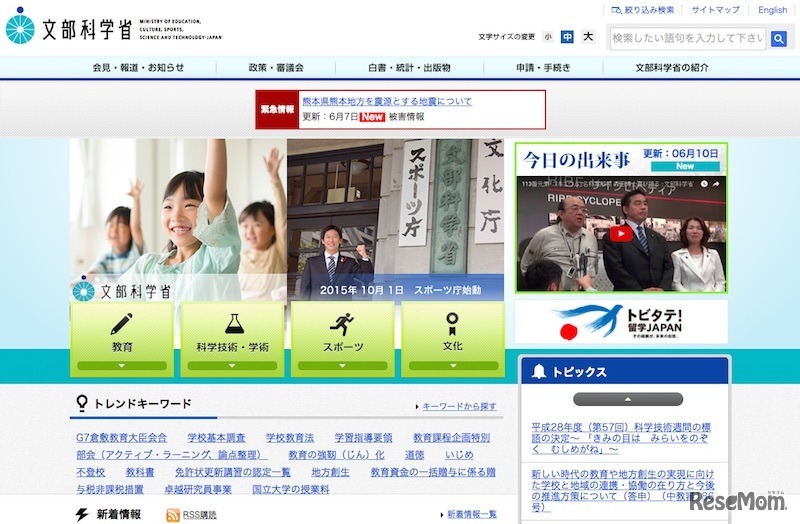Image resolution: width=800 pixels, height=524 pixels.
Task: Open the 国立大学の授業料 keyword link
Action: (x=291, y=490)
